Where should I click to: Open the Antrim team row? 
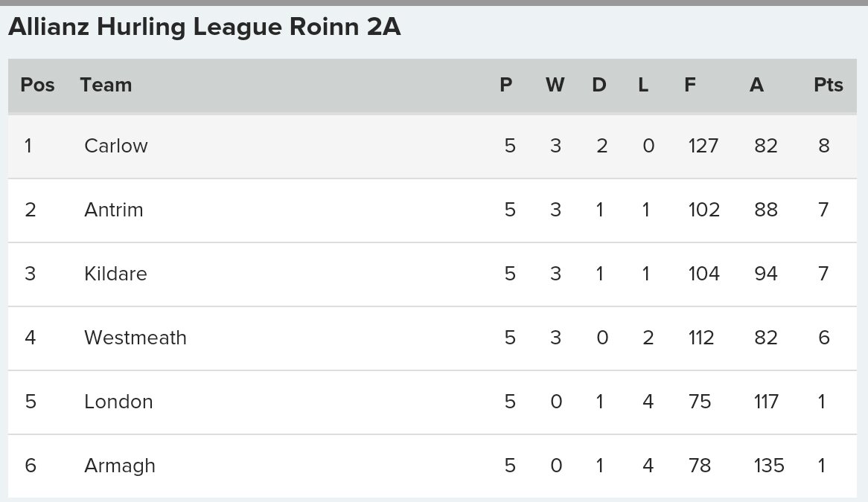tap(433, 210)
